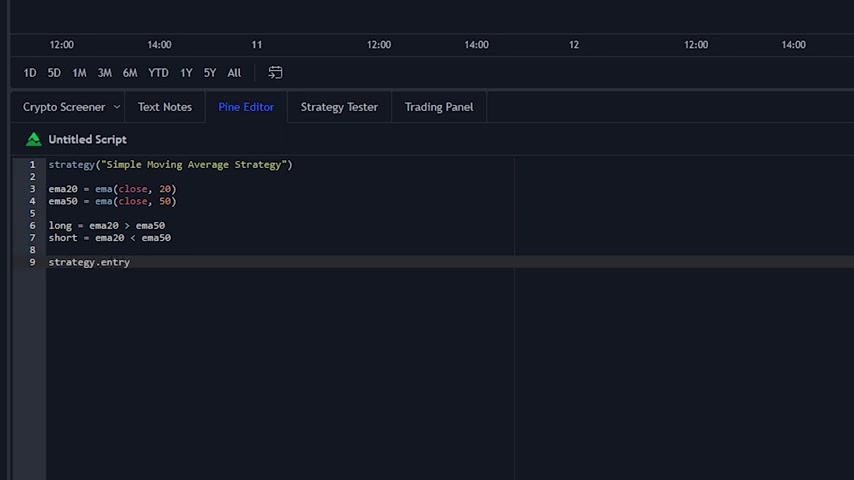Image resolution: width=854 pixels, height=480 pixels.
Task: Click line number 8 in the gutter
Action: pos(32,250)
